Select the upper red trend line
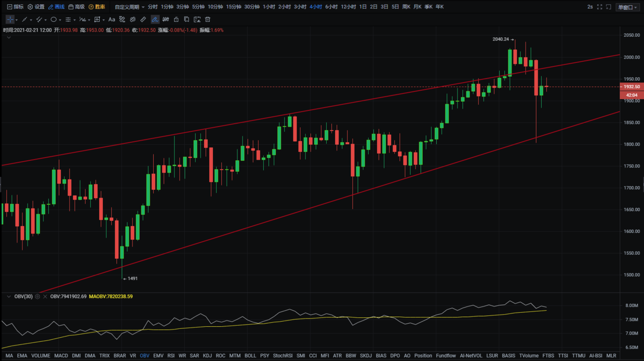The height and width of the screenshot is (361, 644). click(x=312, y=110)
